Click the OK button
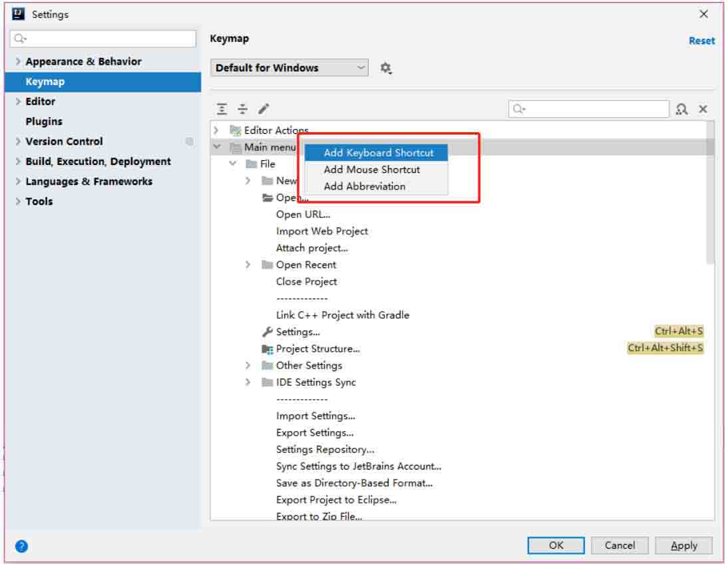 pyautogui.click(x=556, y=545)
